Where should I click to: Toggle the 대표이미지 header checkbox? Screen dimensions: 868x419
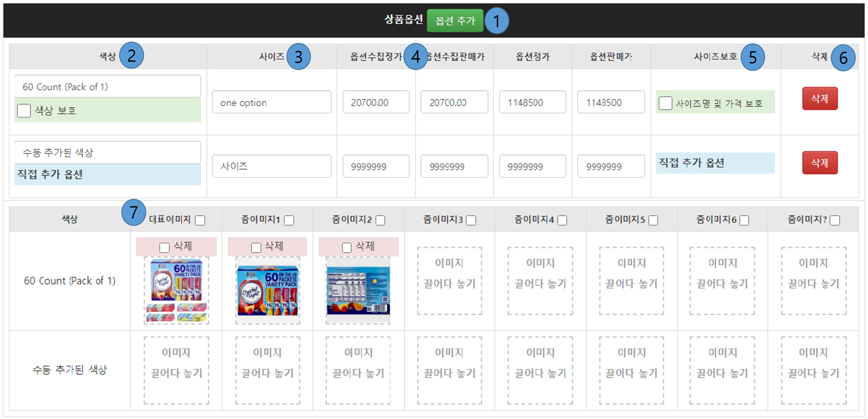pos(200,220)
